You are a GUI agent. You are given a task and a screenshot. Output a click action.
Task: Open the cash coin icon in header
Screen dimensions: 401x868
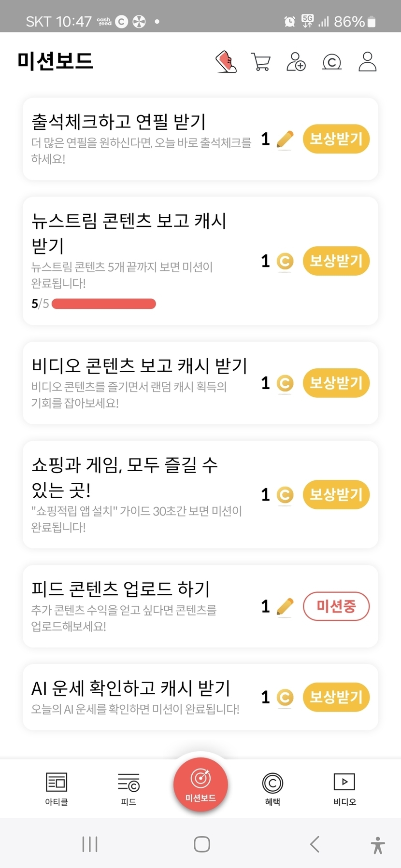coord(331,62)
